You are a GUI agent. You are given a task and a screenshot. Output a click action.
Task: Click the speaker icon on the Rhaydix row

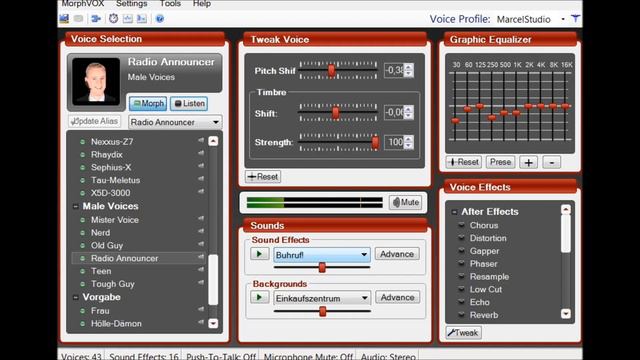tap(201, 153)
